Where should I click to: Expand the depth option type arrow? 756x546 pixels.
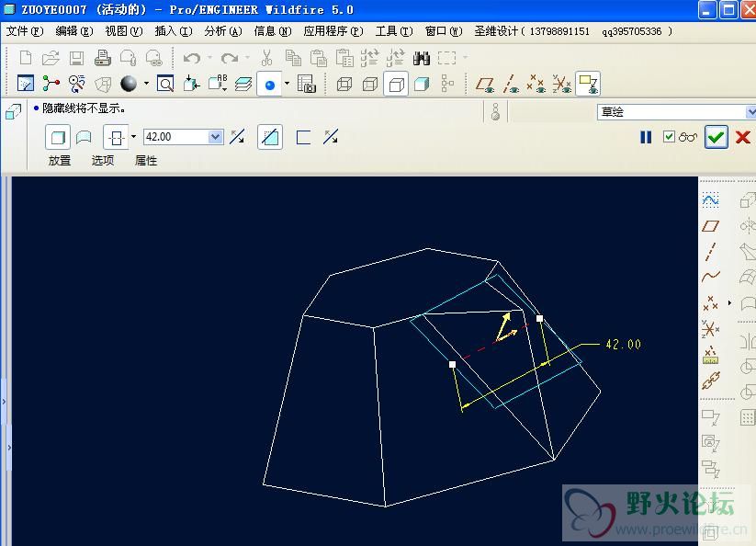coord(133,137)
